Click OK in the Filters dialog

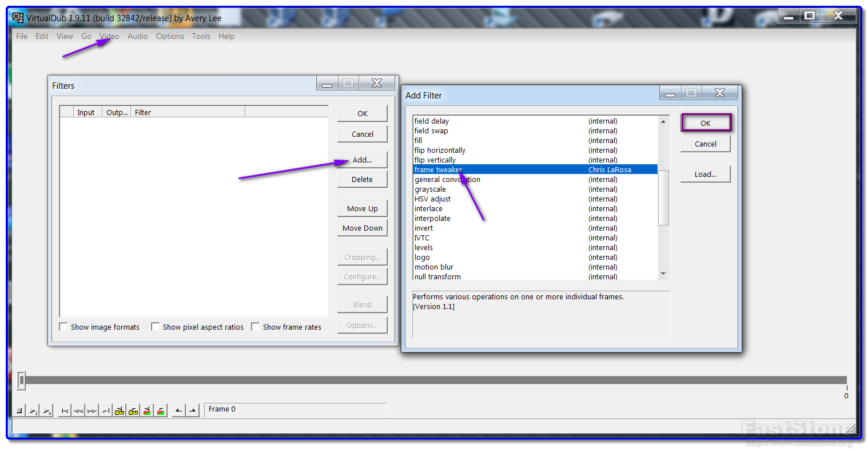click(363, 113)
